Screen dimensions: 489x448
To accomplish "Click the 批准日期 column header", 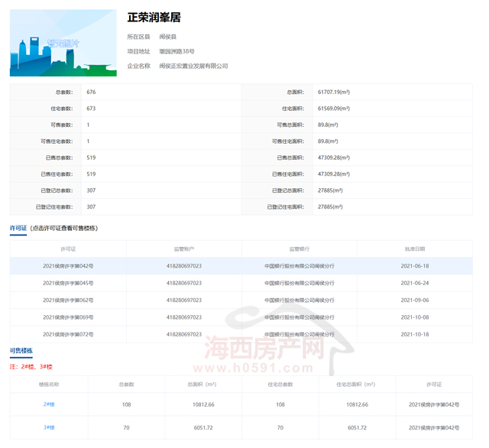I will point(414,249).
